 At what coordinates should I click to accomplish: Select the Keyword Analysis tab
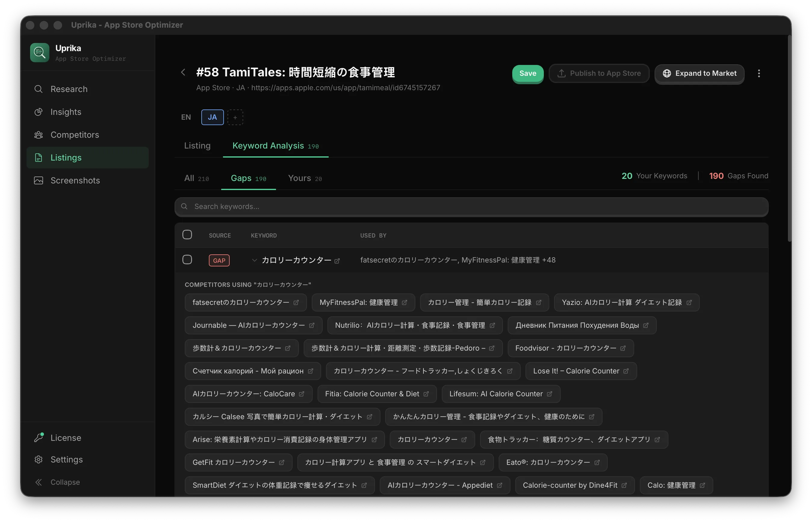[x=275, y=146]
